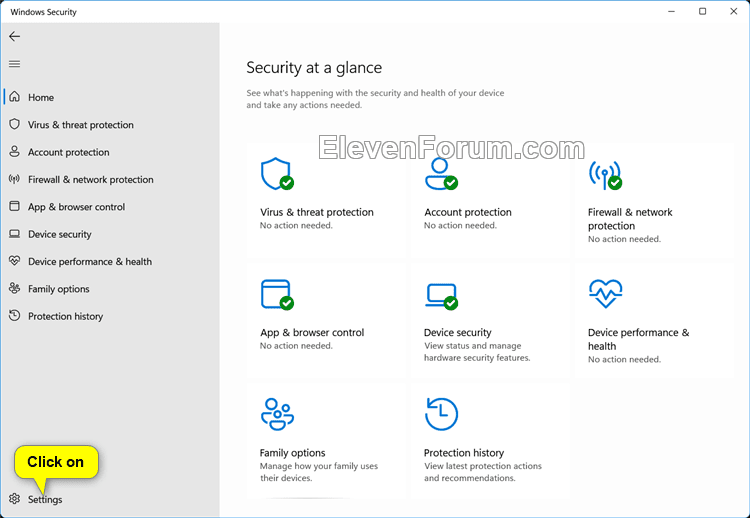Click the large Device security laptop icon

pyautogui.click(x=441, y=297)
